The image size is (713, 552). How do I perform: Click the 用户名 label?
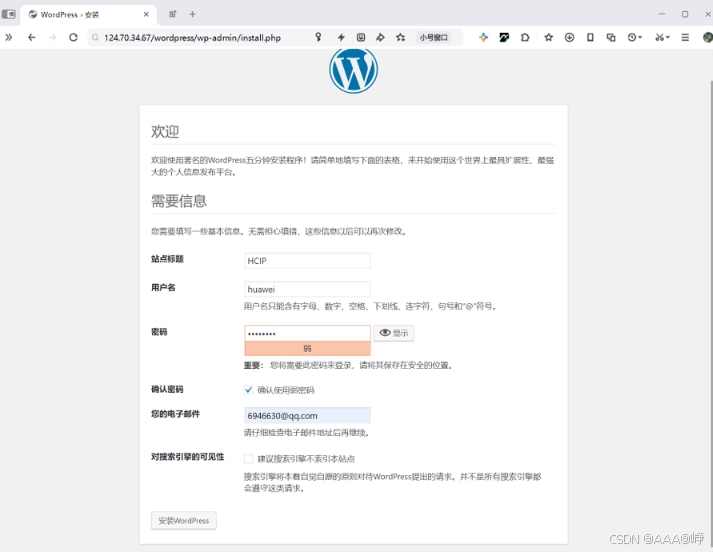point(163,287)
